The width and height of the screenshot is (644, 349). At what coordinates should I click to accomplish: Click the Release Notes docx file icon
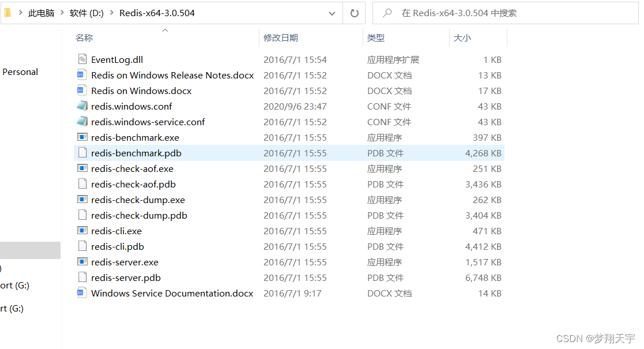click(x=82, y=75)
